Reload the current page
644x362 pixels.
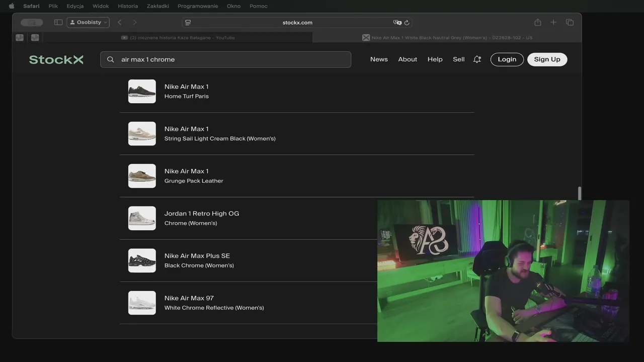(x=407, y=23)
